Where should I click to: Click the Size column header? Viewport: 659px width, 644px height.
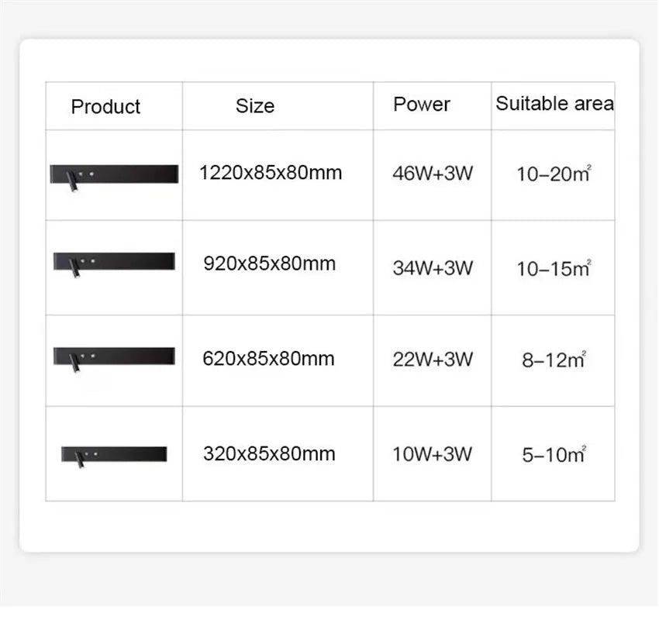(255, 106)
